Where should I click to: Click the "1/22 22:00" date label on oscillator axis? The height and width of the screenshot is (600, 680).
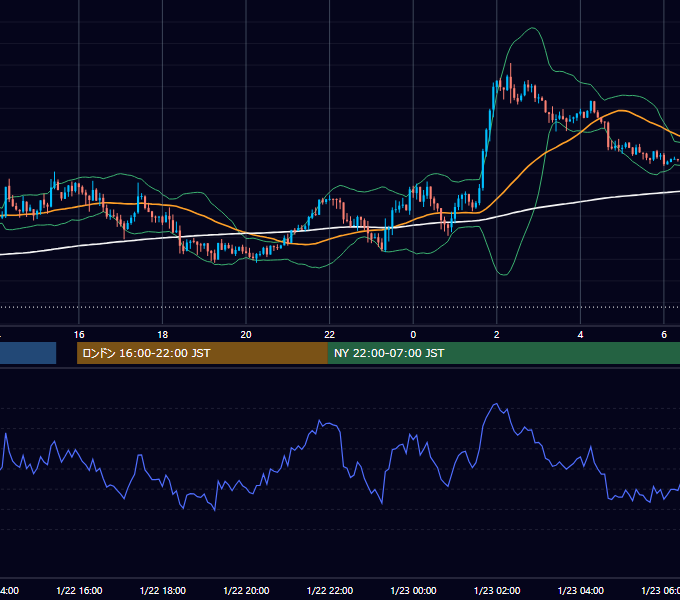point(330,590)
